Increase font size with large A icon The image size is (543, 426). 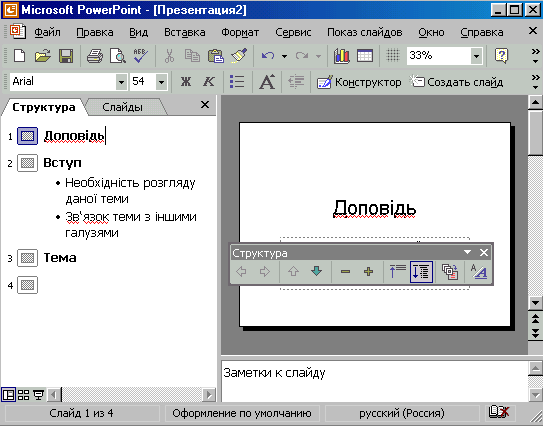pyautogui.click(x=267, y=82)
